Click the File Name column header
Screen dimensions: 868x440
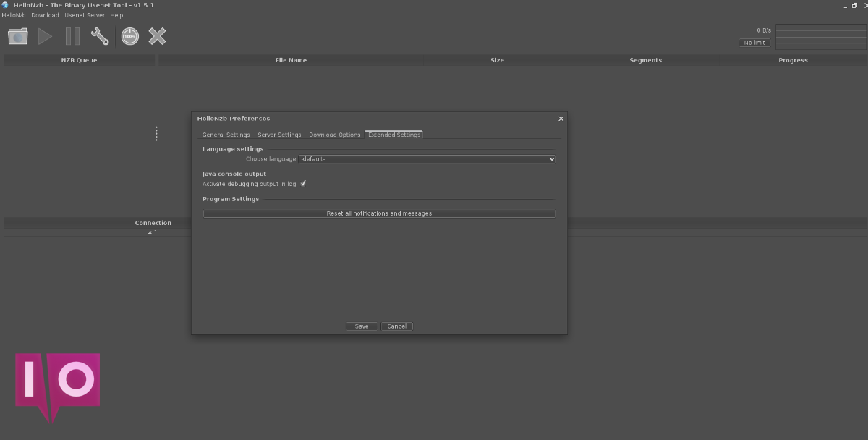291,60
